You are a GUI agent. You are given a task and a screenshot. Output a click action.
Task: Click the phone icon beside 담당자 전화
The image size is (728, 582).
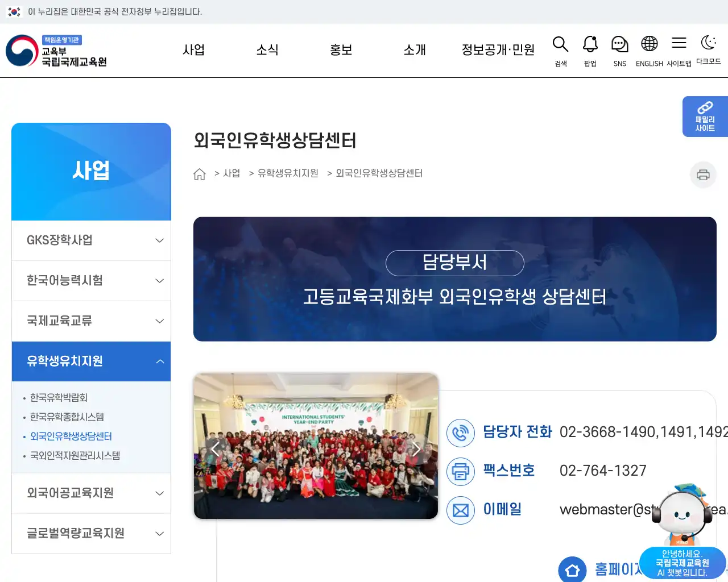[x=461, y=433]
